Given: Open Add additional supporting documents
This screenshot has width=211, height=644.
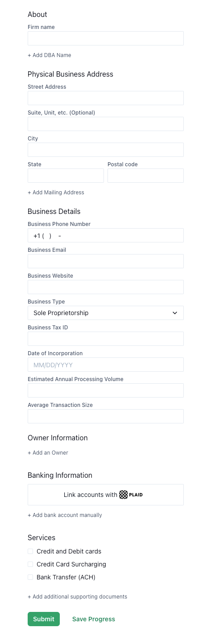Looking at the screenshot, I should tap(77, 597).
